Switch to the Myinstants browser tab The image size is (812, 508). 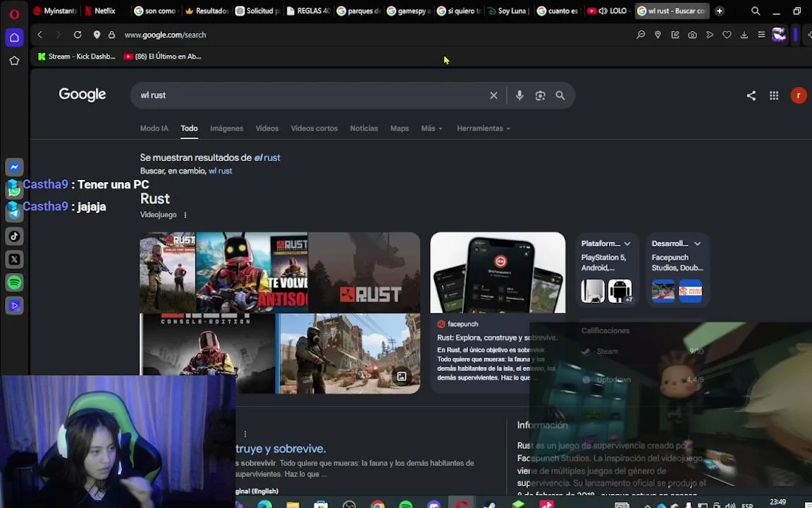click(x=54, y=11)
